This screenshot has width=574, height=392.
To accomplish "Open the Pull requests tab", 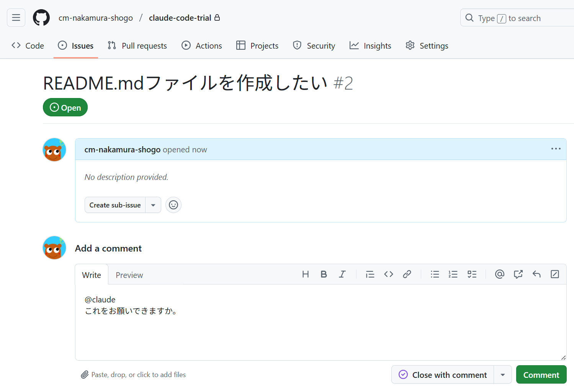I will pyautogui.click(x=137, y=46).
